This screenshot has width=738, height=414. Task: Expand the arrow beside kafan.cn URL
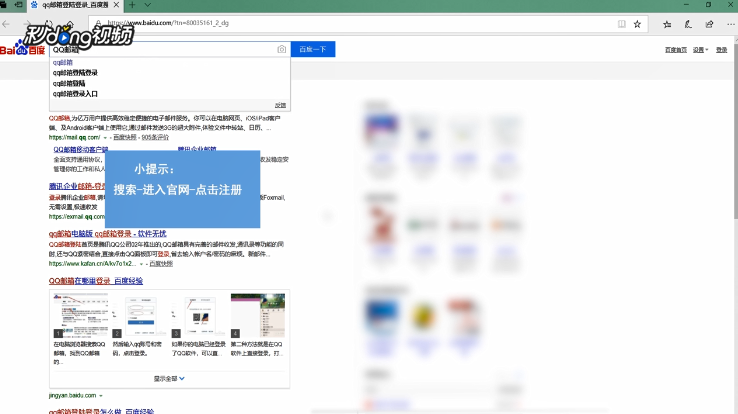(x=141, y=264)
